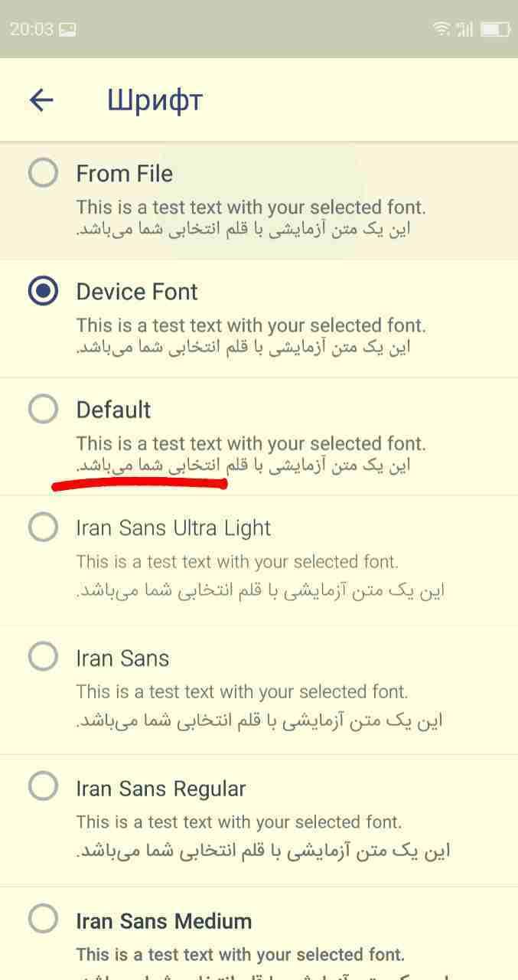Viewport: 518px width, 980px height.
Task: Tap the back arrow icon
Action: point(41,100)
